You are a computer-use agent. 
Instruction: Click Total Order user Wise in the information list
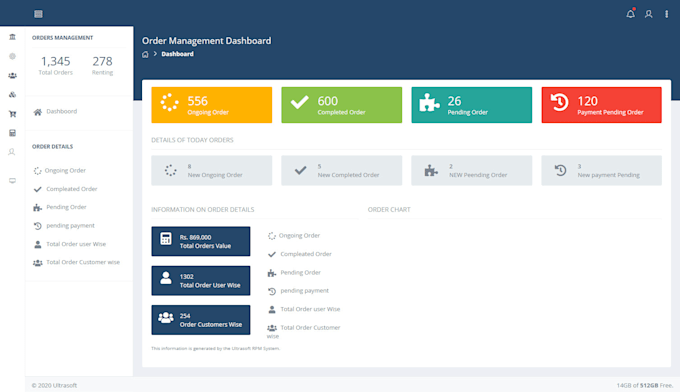click(x=304, y=309)
